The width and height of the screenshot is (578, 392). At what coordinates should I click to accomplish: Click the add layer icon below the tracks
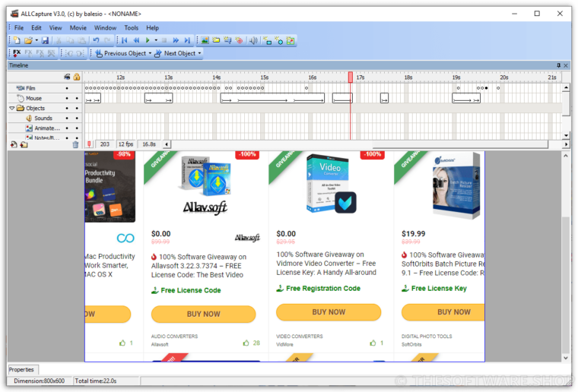pyautogui.click(x=14, y=144)
